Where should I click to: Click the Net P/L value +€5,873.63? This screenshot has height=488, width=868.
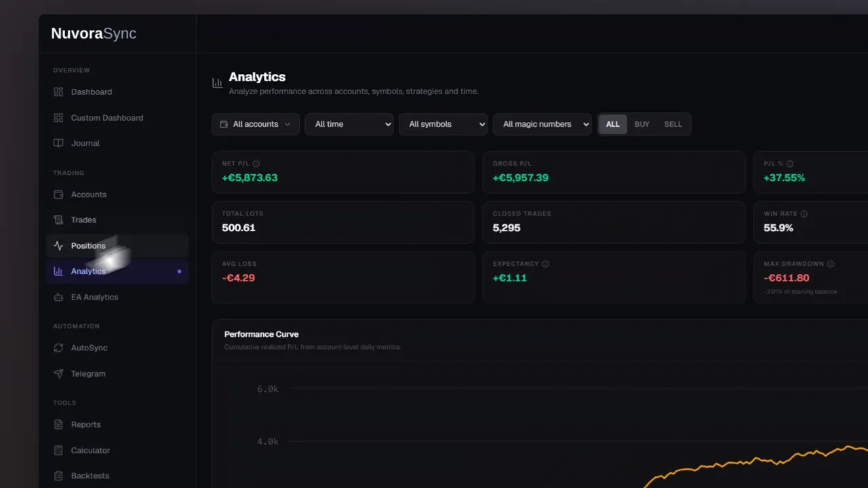pos(250,178)
